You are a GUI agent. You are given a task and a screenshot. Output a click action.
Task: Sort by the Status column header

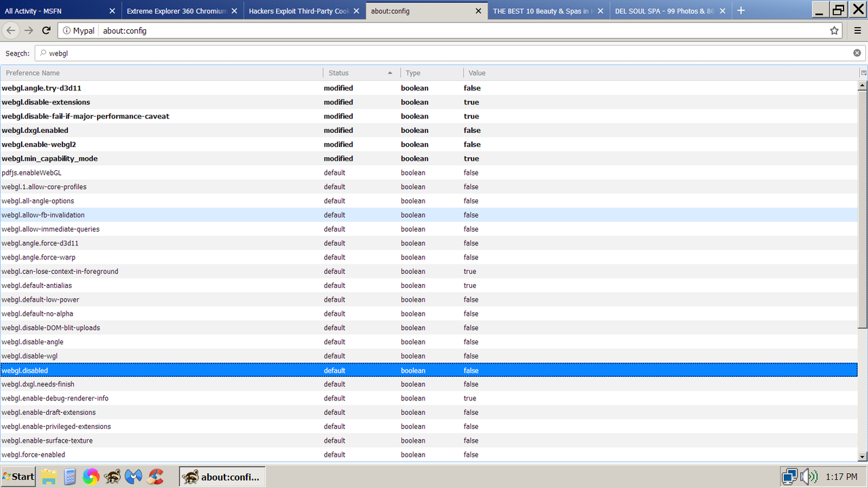(361, 73)
